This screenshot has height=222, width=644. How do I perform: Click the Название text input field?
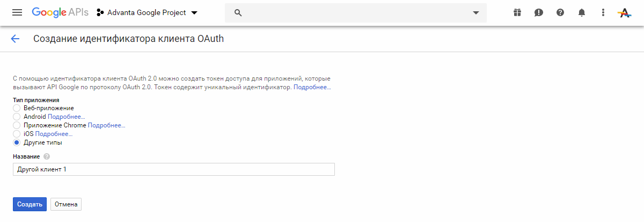(x=173, y=169)
